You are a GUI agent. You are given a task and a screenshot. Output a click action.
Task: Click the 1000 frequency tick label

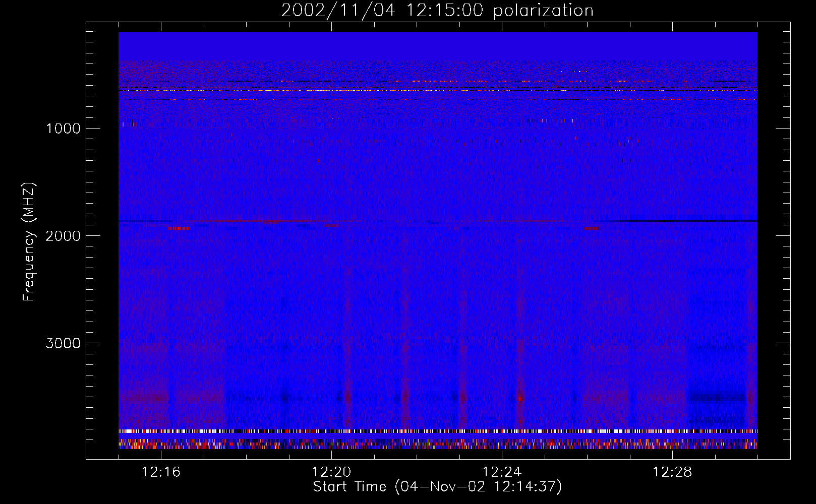[63, 129]
